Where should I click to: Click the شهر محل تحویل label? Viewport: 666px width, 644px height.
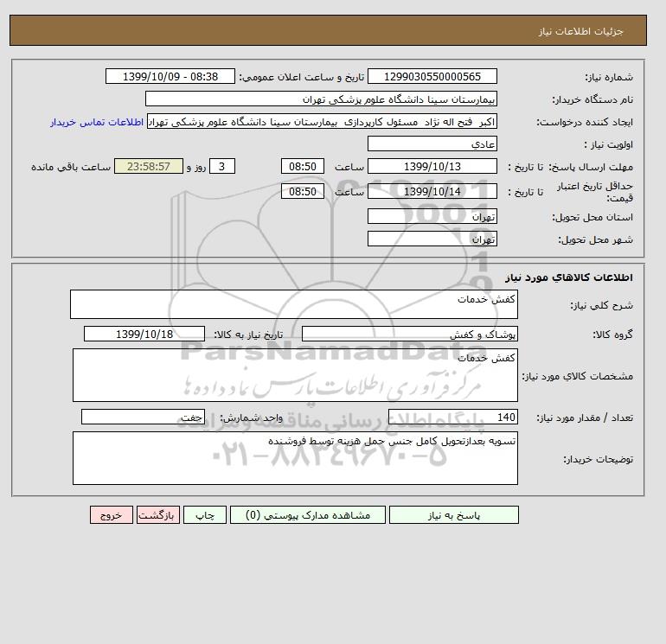pos(595,239)
